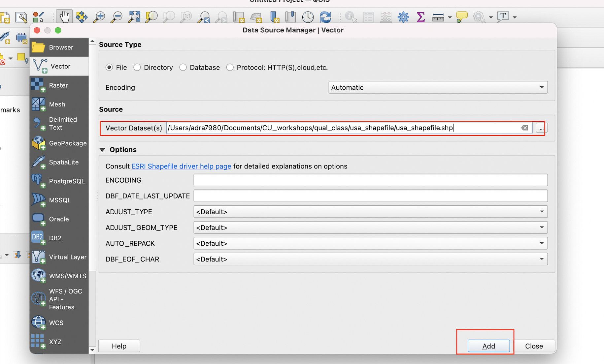Select the Raster data source icon
The image size is (604, 364).
(38, 85)
